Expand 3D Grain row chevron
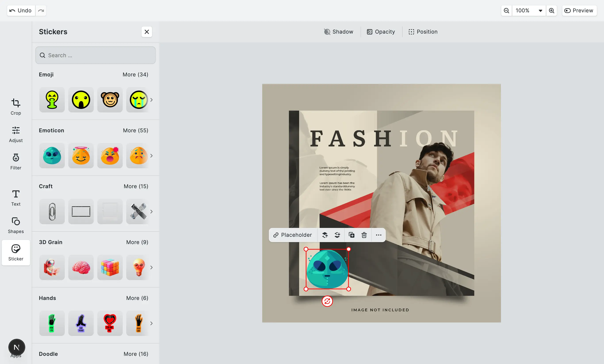Viewport: 604px width, 364px height. tap(151, 267)
